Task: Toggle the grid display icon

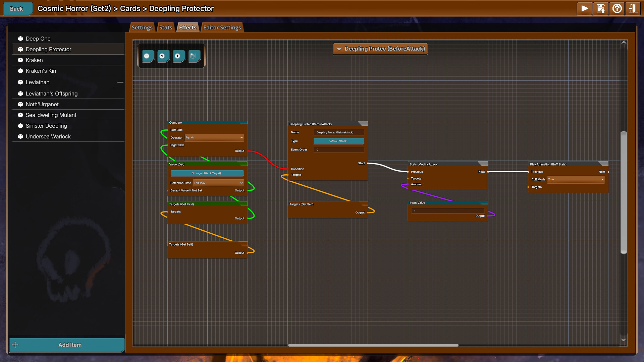Action: coord(194,56)
